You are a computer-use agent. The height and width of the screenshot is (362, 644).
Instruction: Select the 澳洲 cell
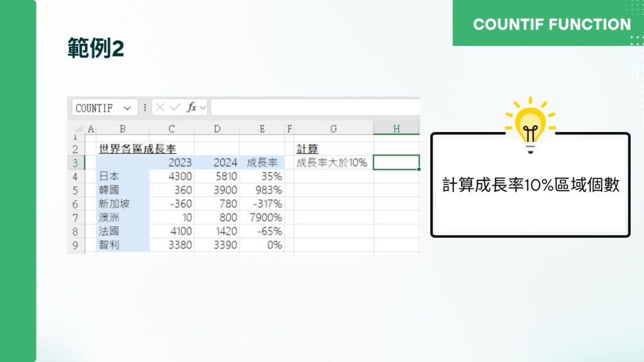[x=123, y=217]
